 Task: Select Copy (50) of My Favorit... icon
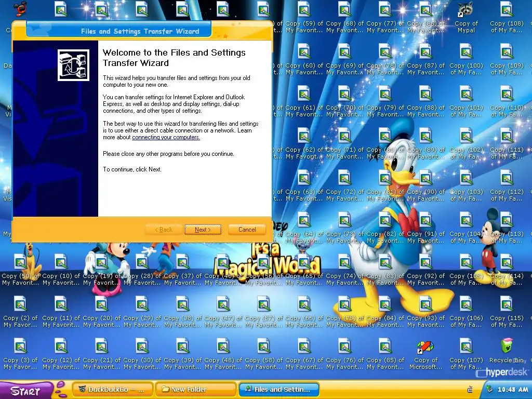[20, 261]
